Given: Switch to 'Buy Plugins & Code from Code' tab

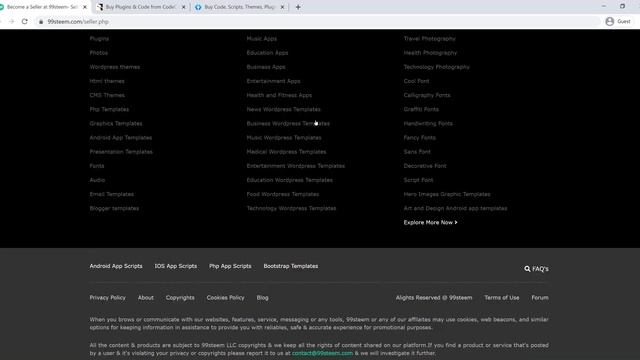Looking at the screenshot, I should [141, 7].
